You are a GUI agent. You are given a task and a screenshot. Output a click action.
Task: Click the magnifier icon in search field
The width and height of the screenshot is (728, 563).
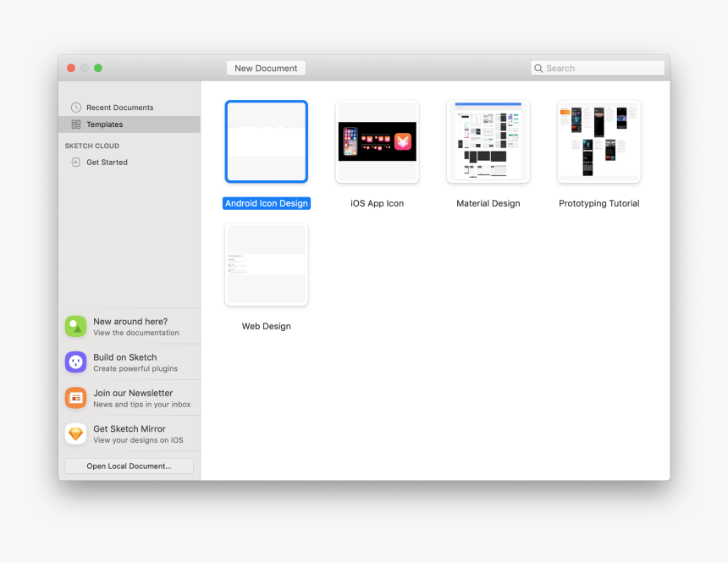pos(538,69)
